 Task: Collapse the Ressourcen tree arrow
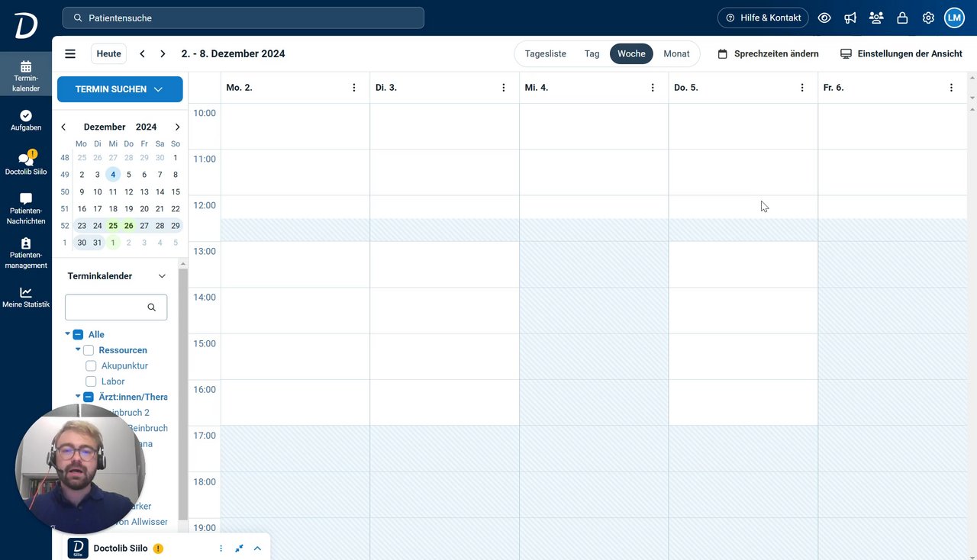(78, 349)
